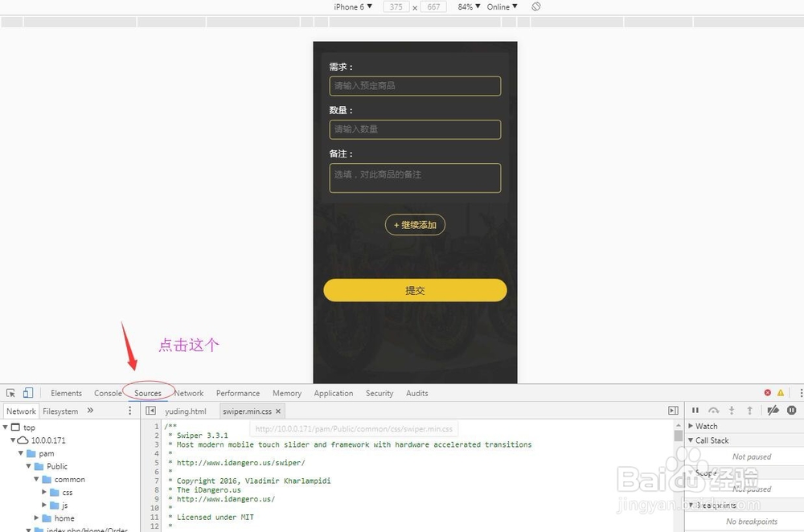Collapse the top frame tree node
The image size is (804, 532).
tap(5, 427)
